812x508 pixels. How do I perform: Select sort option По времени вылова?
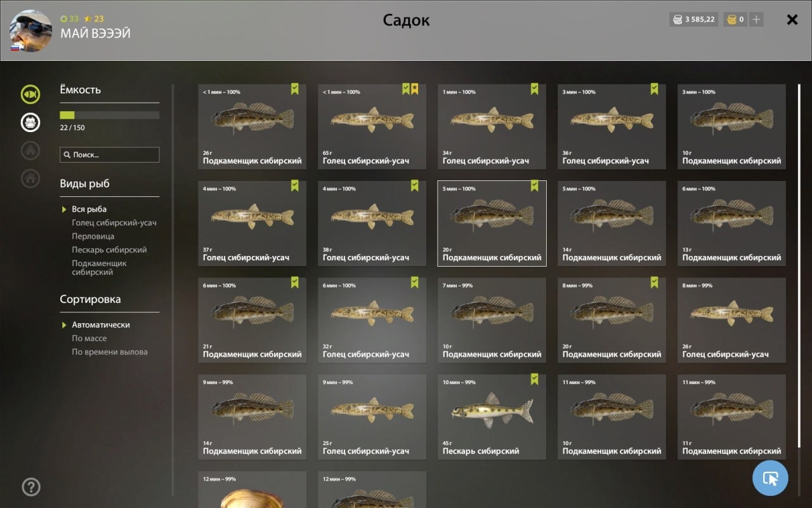(x=109, y=352)
